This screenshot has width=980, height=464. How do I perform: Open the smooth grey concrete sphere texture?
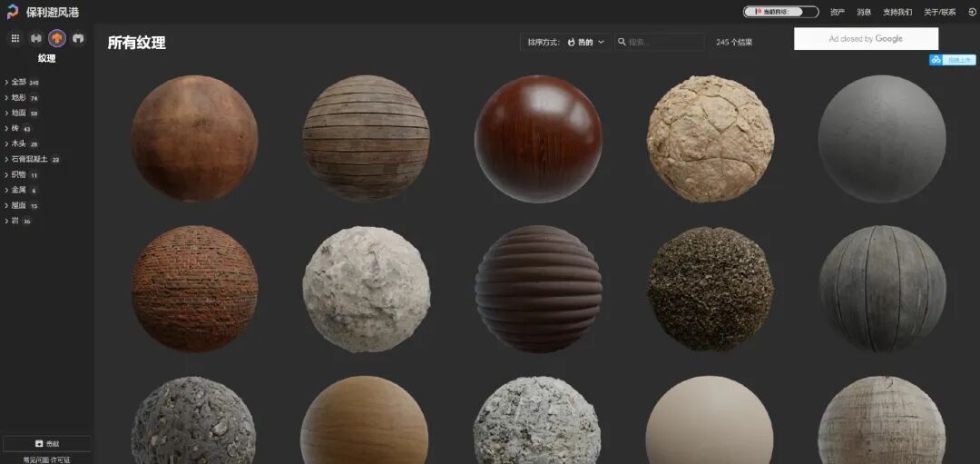click(882, 139)
